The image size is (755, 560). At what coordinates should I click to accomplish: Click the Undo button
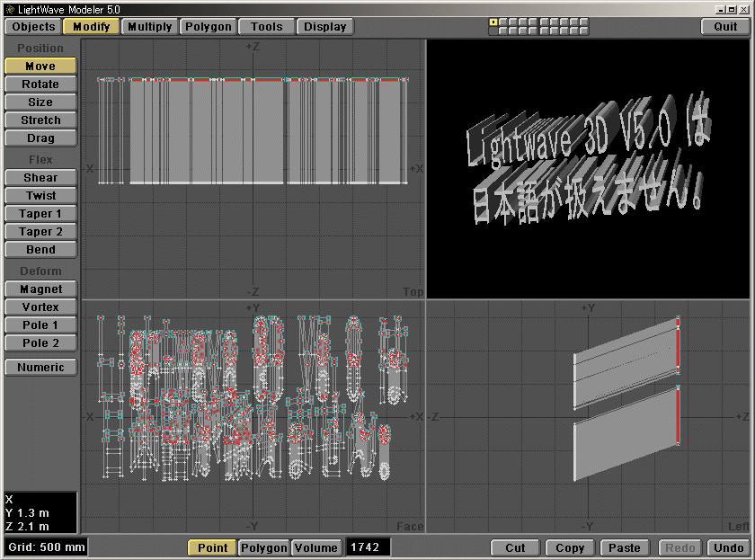pos(728,547)
